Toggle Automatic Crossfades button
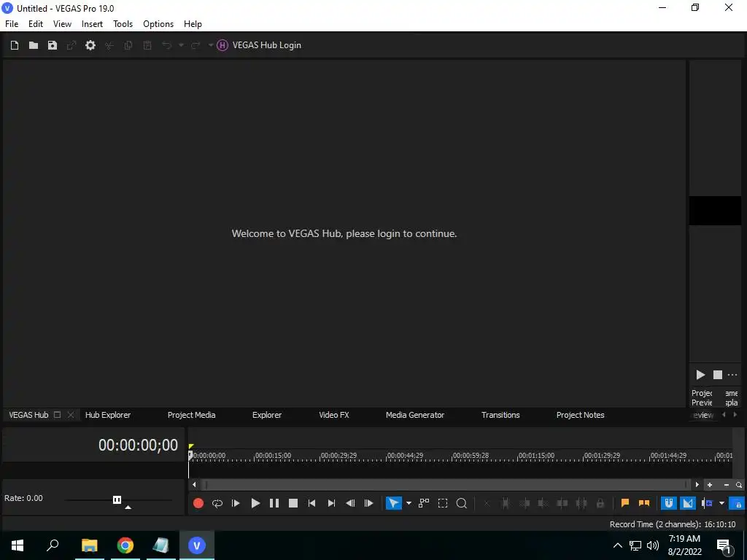Screen dimensions: 747x560 [687, 503]
